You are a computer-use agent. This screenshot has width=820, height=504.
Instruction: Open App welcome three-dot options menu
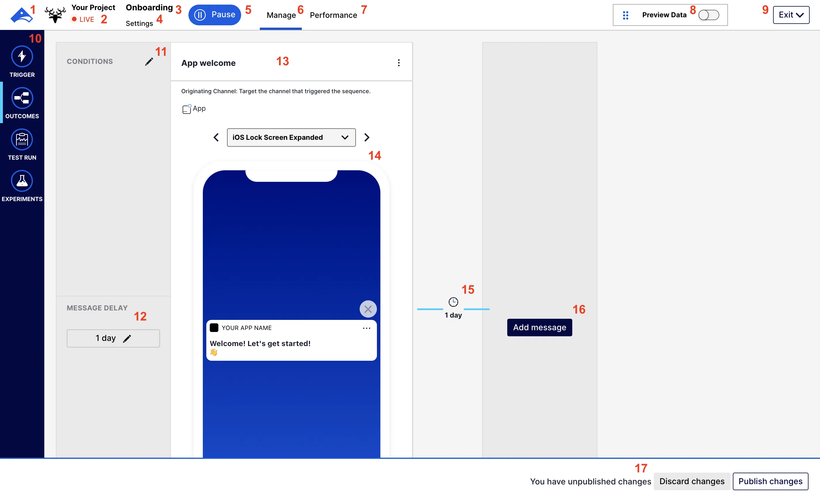399,63
